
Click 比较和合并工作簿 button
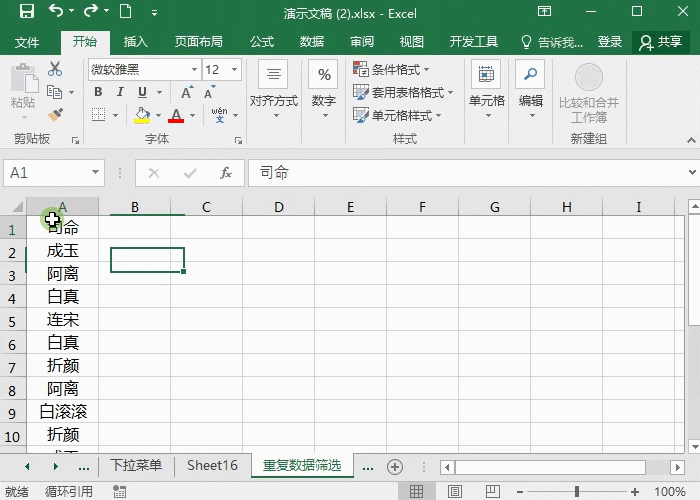pos(589,94)
